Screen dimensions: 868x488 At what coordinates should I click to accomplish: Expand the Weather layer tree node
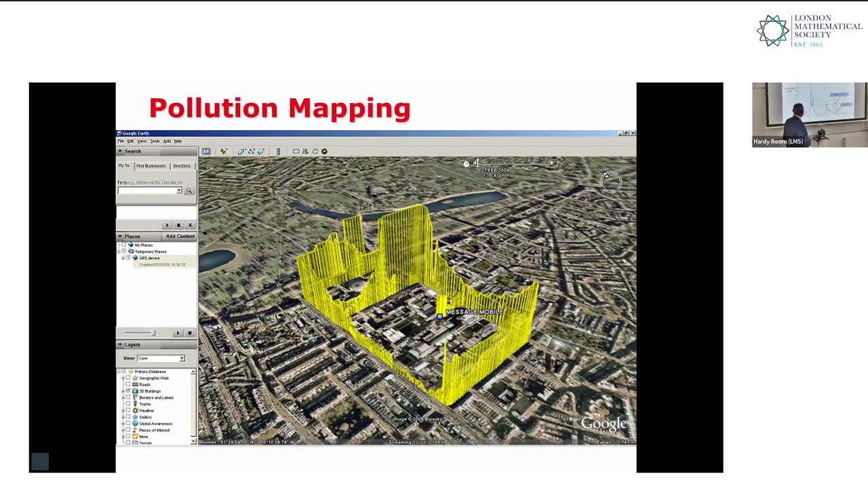(123, 411)
